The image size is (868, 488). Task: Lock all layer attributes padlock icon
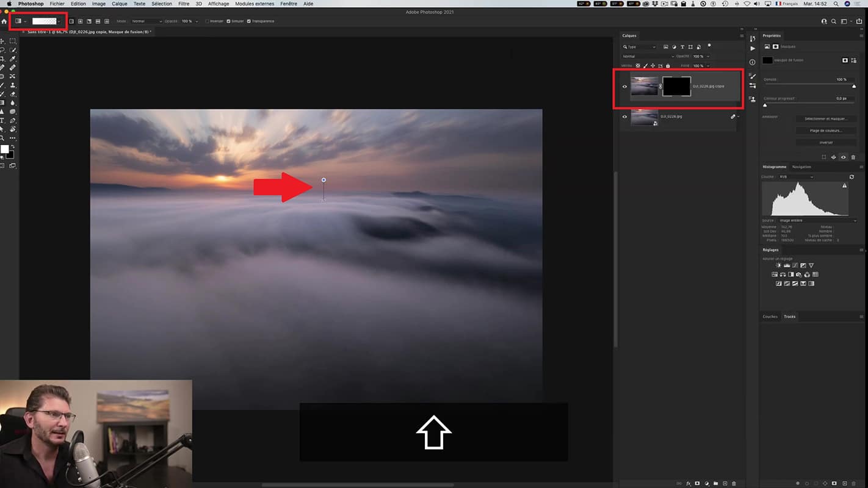668,66
